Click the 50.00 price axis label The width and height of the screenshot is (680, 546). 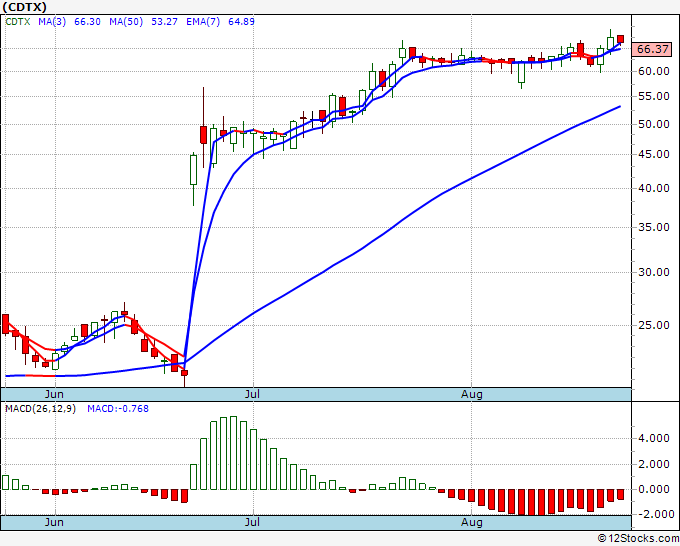[x=654, y=124]
